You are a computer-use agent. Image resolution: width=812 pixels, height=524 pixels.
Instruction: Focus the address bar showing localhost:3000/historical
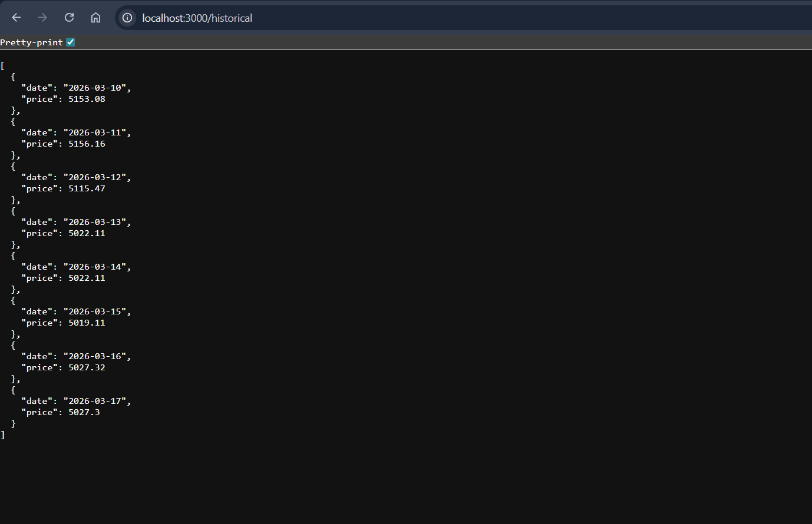[354, 18]
